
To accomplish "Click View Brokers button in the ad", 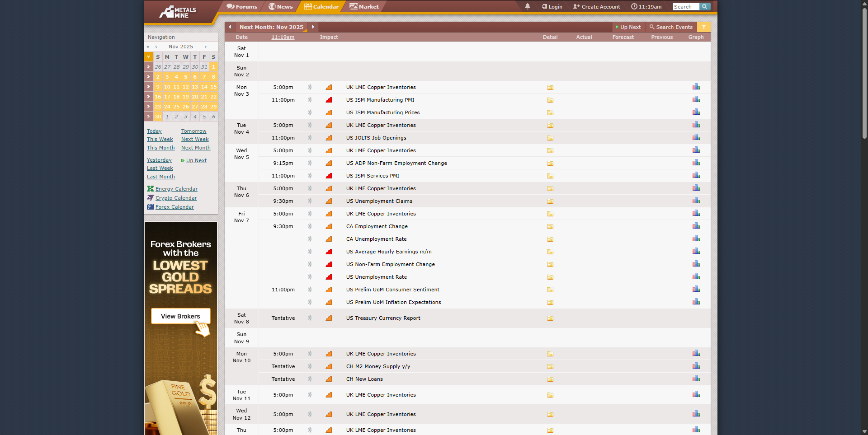I will click(x=180, y=316).
